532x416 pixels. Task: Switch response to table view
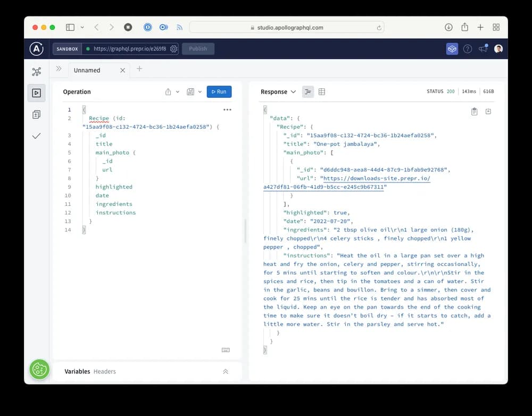(x=322, y=91)
